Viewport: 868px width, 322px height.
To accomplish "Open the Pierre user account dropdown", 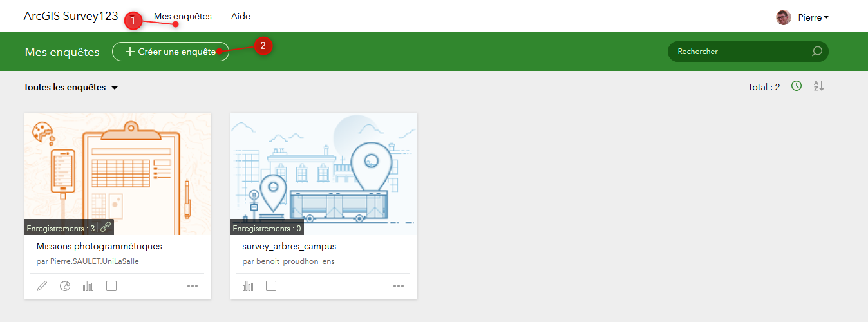I will [x=813, y=17].
